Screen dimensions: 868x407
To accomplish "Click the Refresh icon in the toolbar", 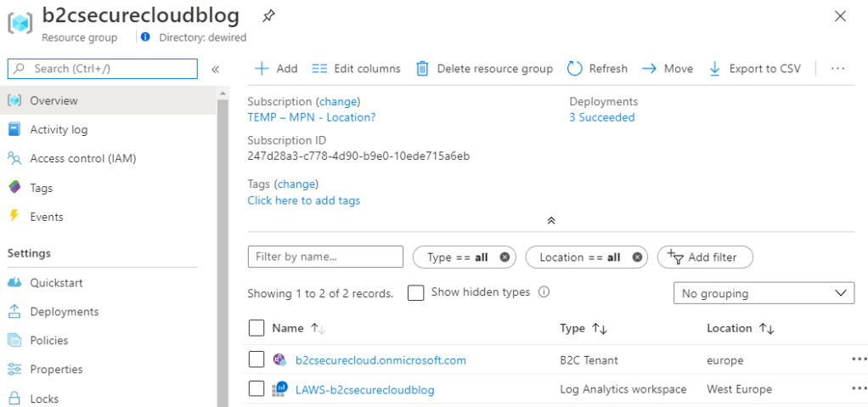I will tap(575, 69).
